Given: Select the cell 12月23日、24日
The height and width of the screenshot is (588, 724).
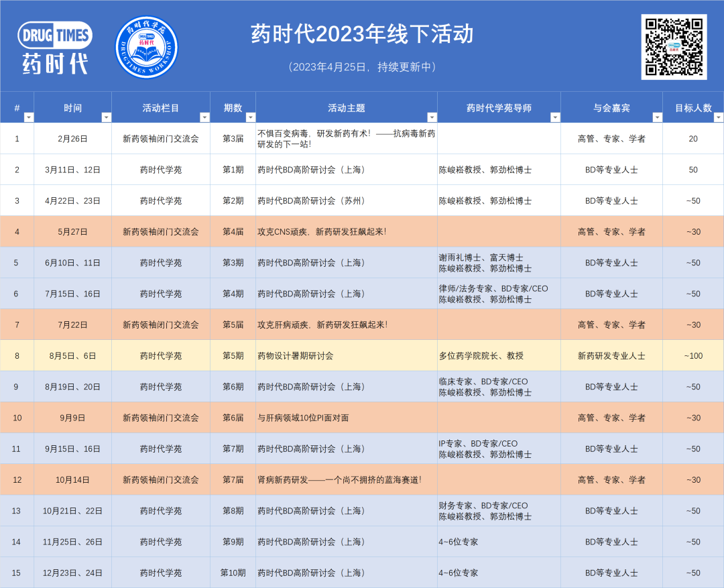Looking at the screenshot, I should pyautogui.click(x=72, y=573).
